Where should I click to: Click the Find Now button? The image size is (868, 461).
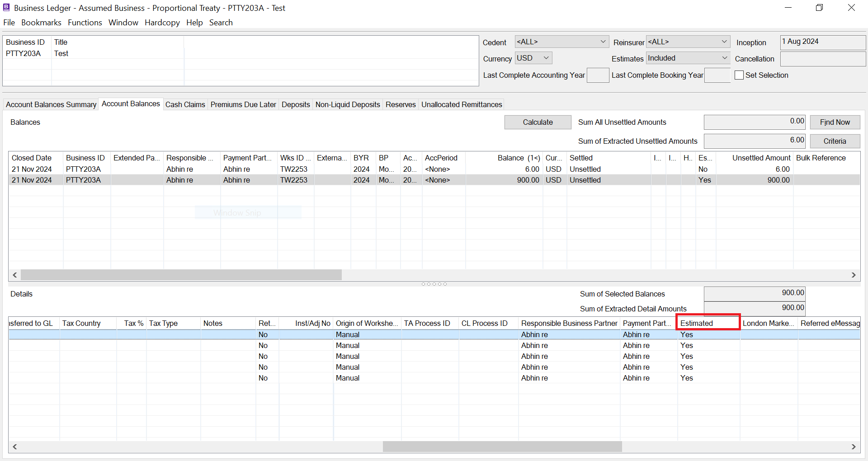point(835,122)
